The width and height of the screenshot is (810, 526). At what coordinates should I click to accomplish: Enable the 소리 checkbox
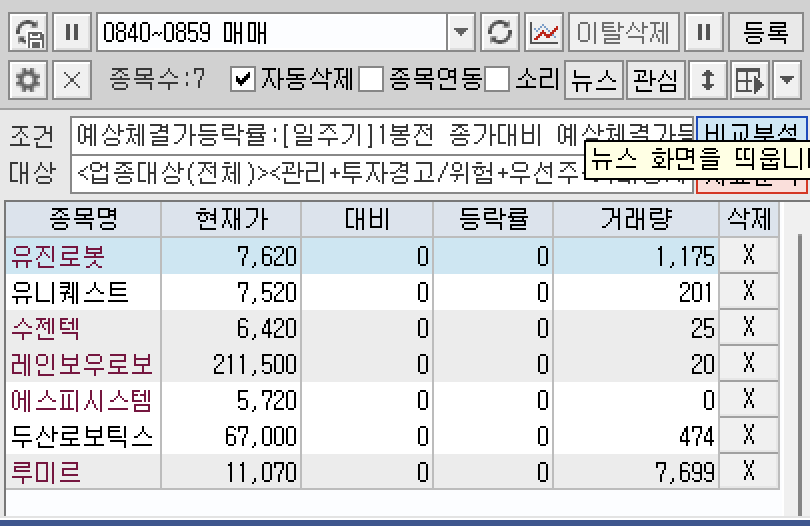(497, 80)
